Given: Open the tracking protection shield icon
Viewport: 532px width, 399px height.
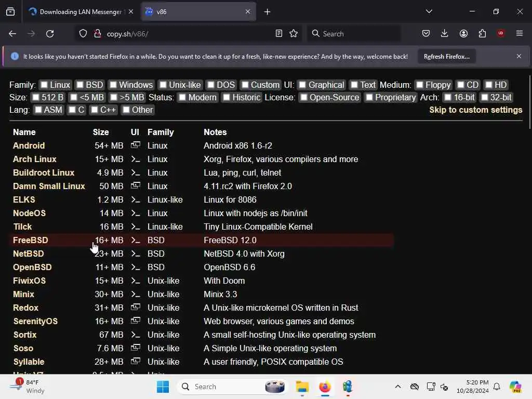Looking at the screenshot, I should [83, 34].
